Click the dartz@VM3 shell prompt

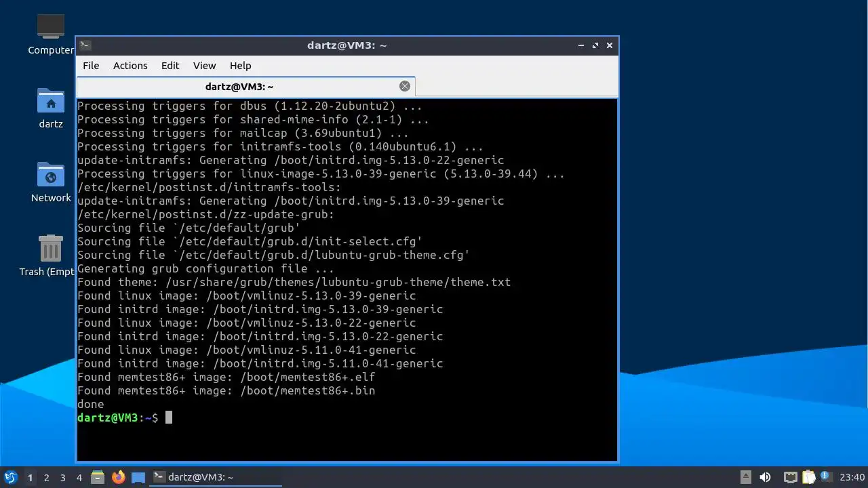[x=118, y=418]
